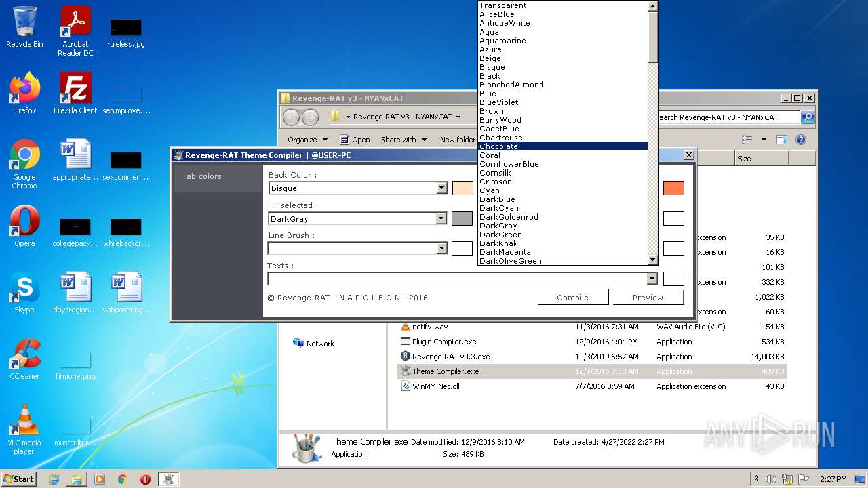This screenshot has height=488, width=868.
Task: Click the Explorer forward arrow button
Action: pos(310,117)
